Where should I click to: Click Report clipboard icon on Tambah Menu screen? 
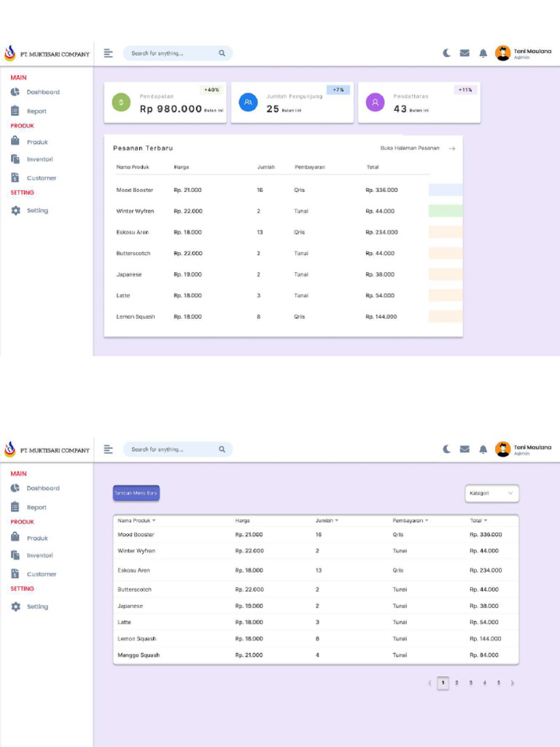coord(15,507)
